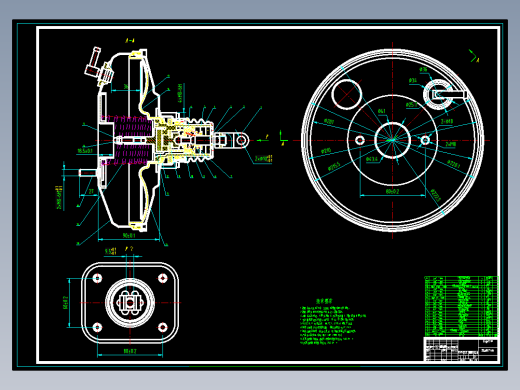Select the right small bolt hole in front view

tap(425, 140)
